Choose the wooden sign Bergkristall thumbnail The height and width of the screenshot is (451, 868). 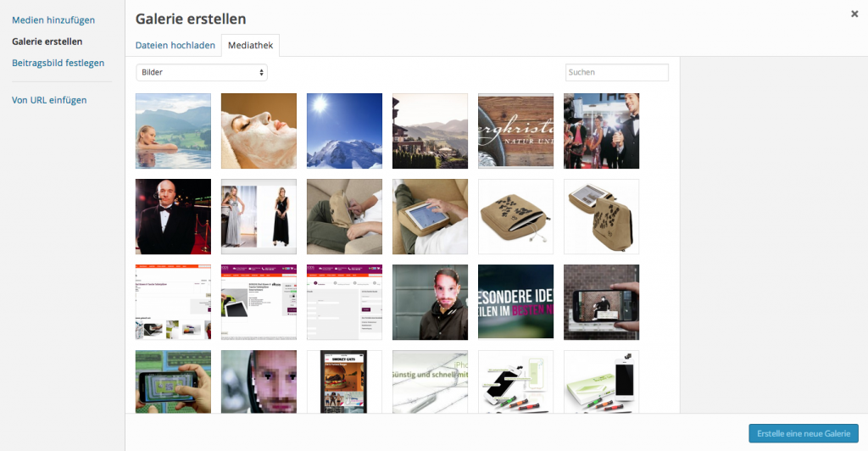pos(516,131)
